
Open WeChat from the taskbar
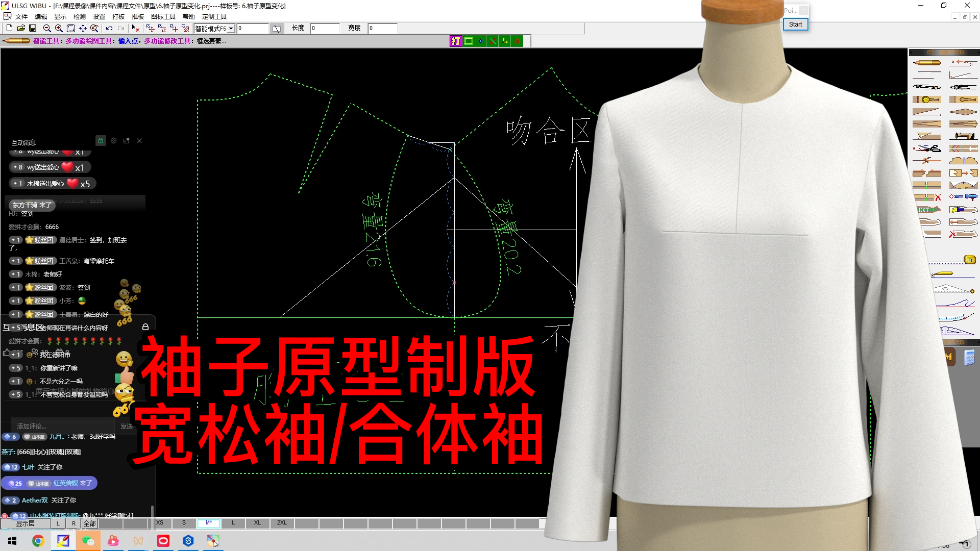pos(88,541)
